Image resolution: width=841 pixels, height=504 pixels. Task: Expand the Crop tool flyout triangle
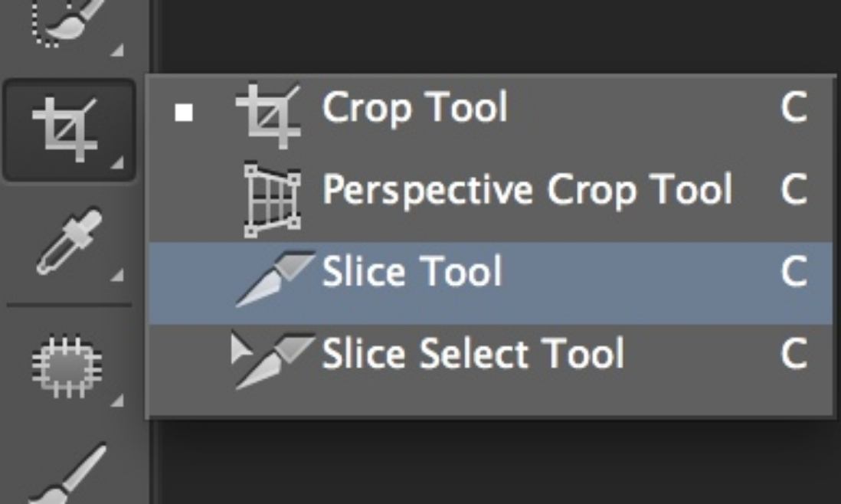click(117, 162)
